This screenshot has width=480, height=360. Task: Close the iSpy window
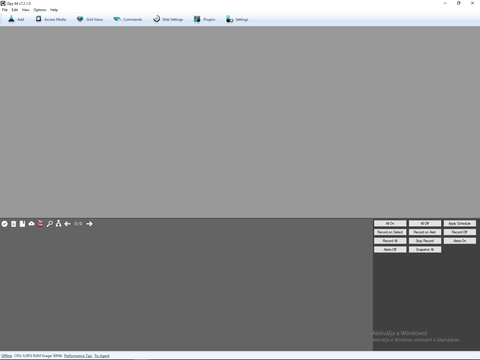pos(472,3)
